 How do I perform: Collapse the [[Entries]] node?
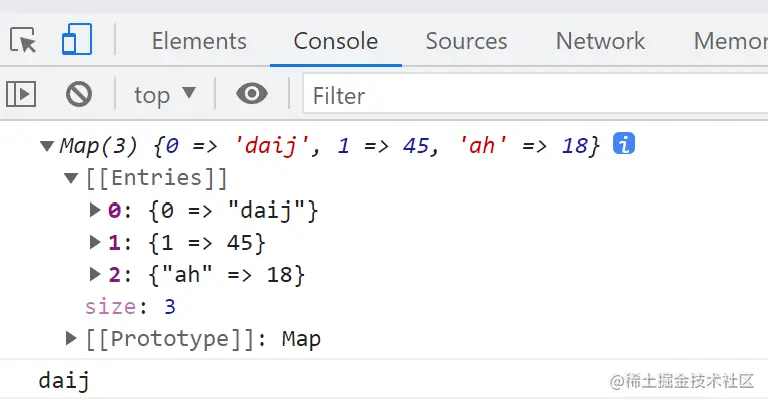click(71, 179)
